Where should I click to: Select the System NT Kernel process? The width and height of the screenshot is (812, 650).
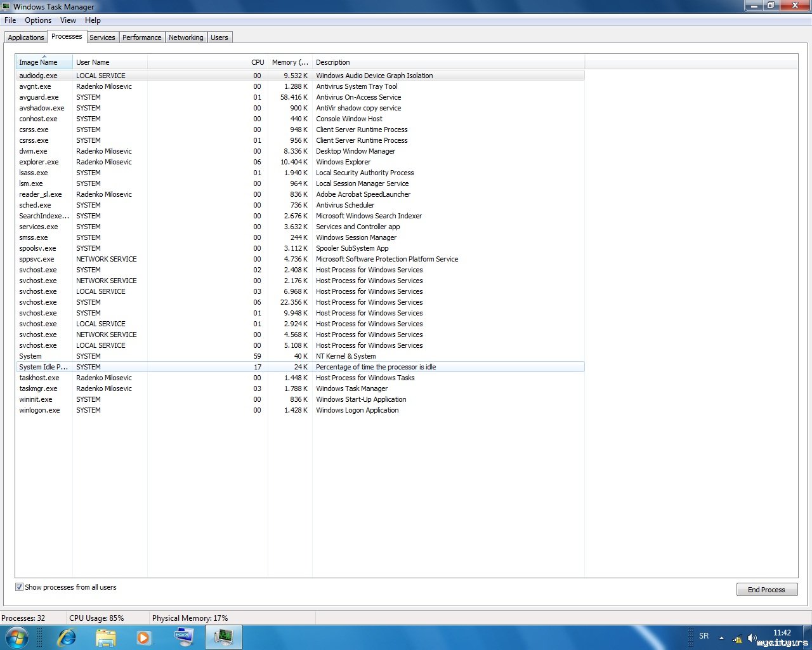pyautogui.click(x=300, y=356)
